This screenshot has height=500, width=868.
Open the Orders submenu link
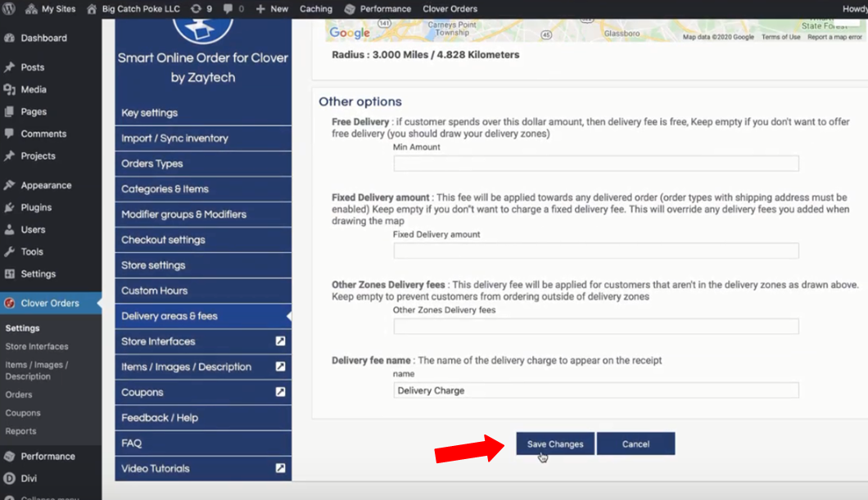(19, 395)
